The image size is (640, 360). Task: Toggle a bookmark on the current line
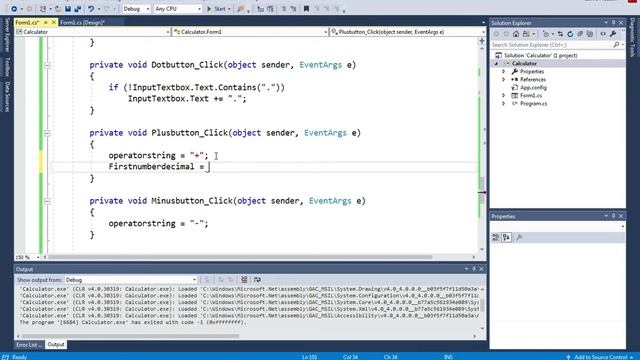click(x=307, y=9)
